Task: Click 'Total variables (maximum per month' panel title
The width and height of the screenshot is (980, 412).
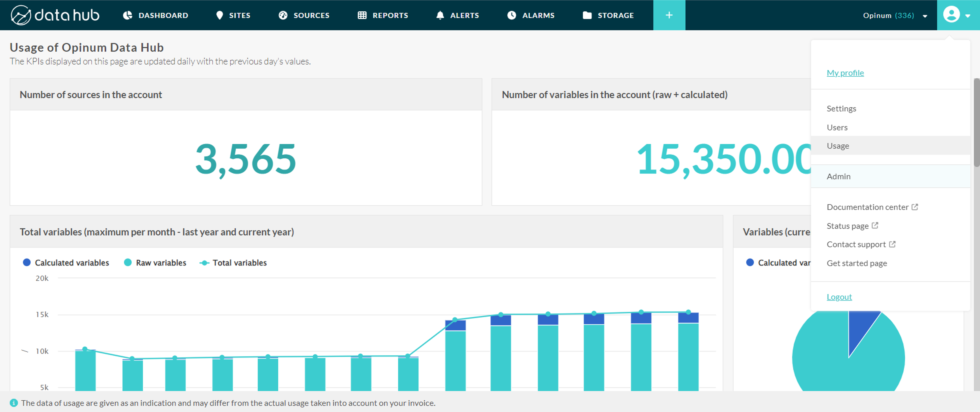Action: pyautogui.click(x=157, y=232)
